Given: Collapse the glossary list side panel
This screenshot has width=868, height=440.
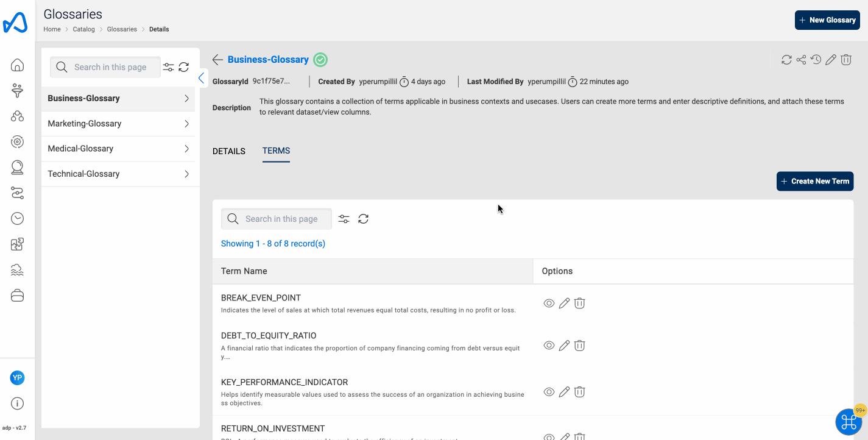Looking at the screenshot, I should 202,78.
